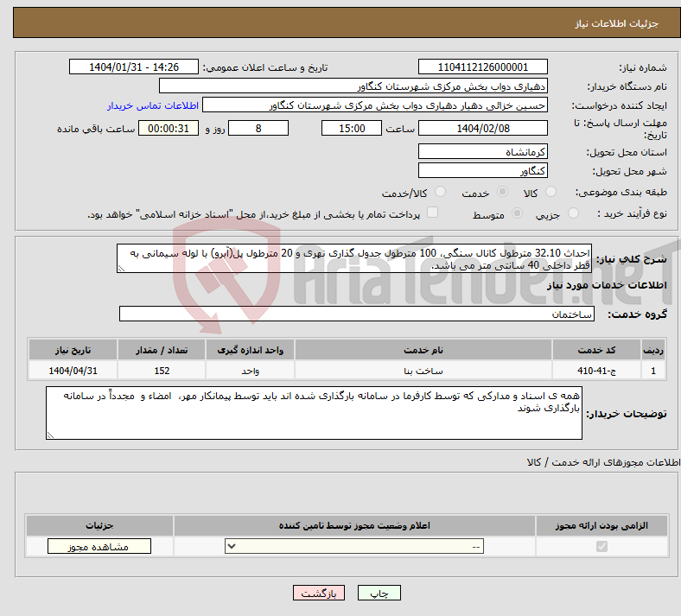Click the چاپ print button
The image size is (681, 616).
coord(379,593)
